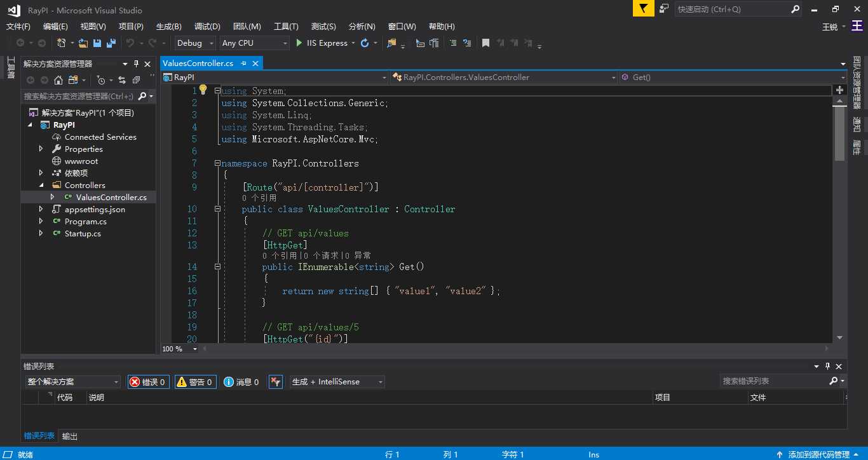
Task: Click 添加到源代码管理 in status bar
Action: point(817,455)
